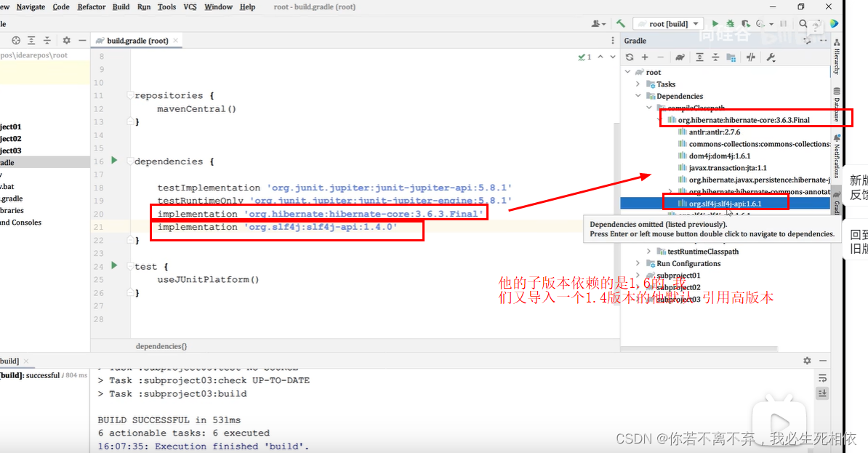Open the Navigate menu
This screenshot has height=453, width=868.
coord(31,7)
